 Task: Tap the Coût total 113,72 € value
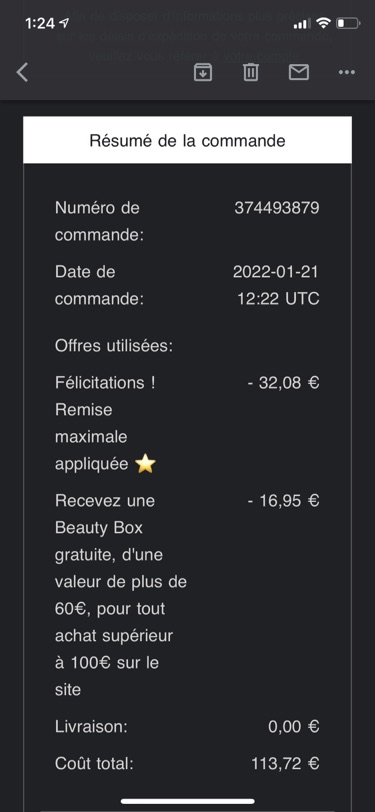[285, 763]
